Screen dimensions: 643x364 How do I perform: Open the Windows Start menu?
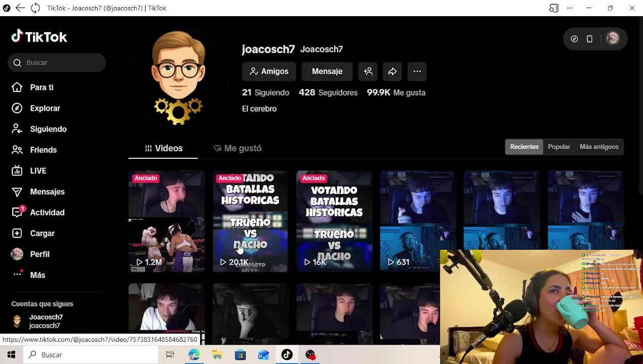(11, 355)
